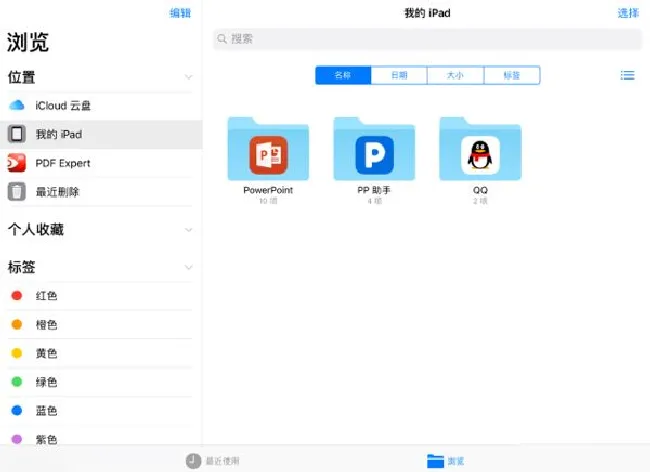This screenshot has height=472, width=650.
Task: Select the blue tag dot
Action: 17,410
